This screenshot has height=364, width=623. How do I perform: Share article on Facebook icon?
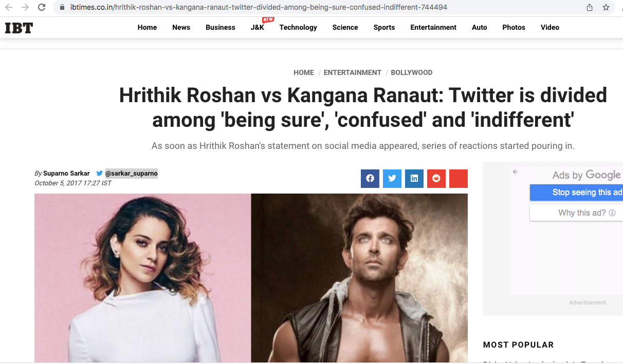[370, 178]
